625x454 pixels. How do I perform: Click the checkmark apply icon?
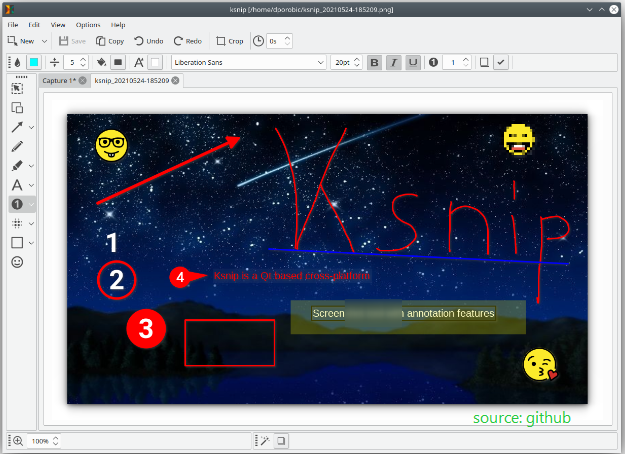pos(501,62)
